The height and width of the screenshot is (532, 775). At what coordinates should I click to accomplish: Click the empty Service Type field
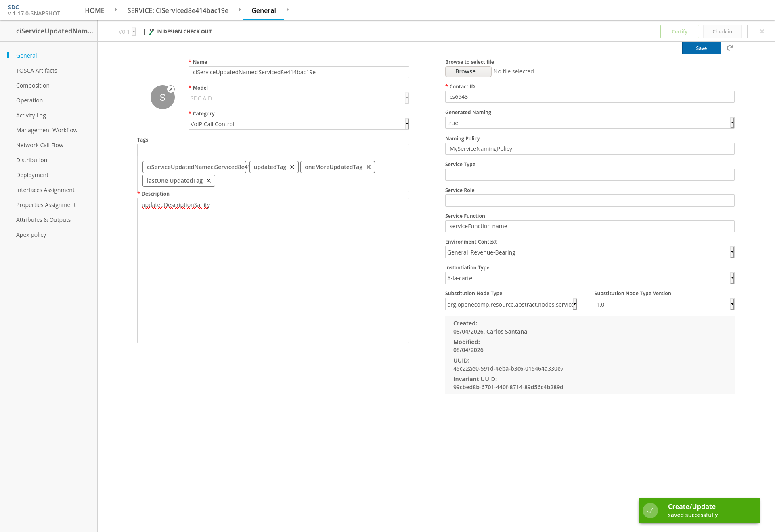(590, 175)
